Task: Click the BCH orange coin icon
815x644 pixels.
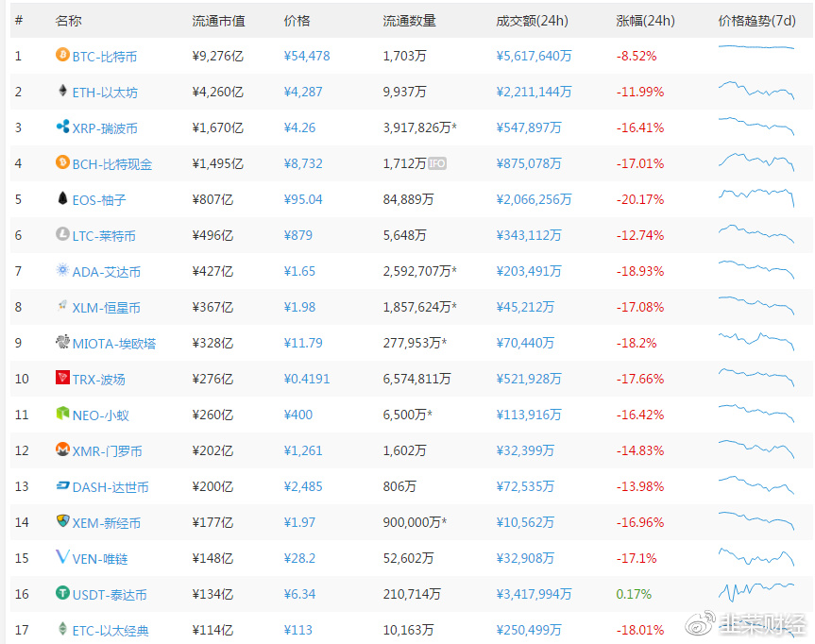Action: (x=62, y=162)
